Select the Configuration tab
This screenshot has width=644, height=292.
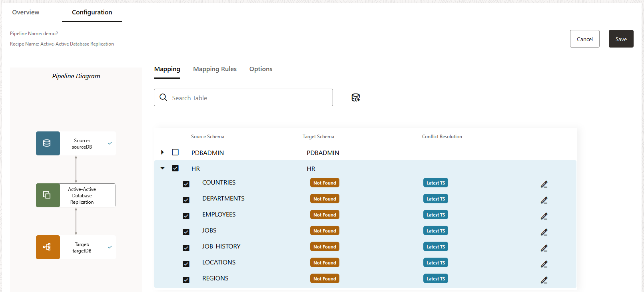pos(92,12)
